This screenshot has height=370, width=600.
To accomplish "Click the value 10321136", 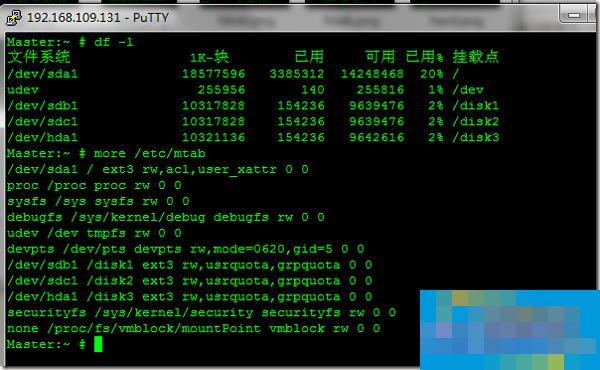I will pos(213,137).
